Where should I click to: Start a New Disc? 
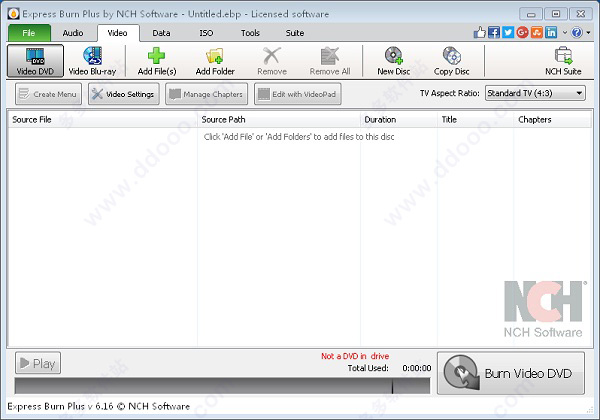[394, 61]
